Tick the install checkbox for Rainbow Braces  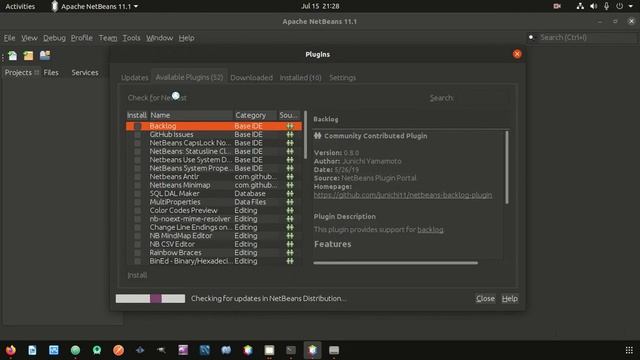[138, 253]
